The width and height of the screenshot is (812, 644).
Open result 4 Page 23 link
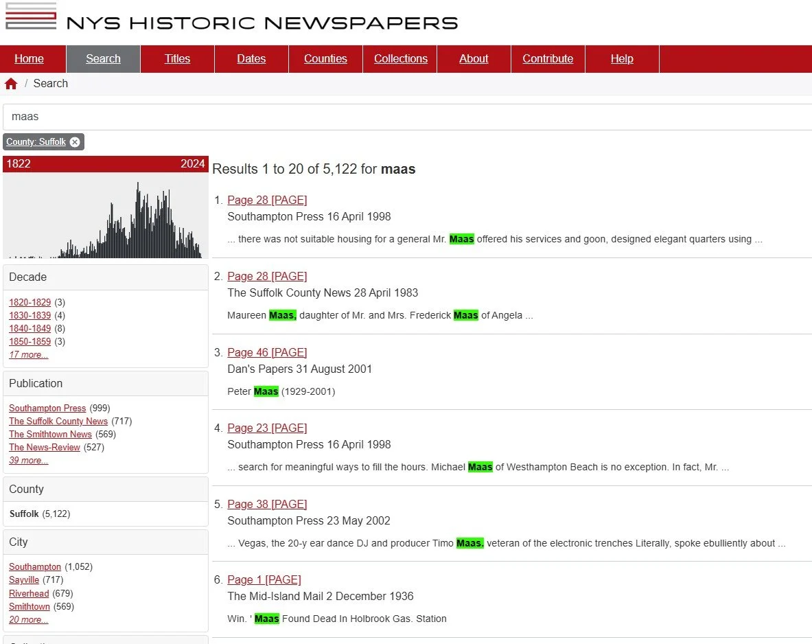coord(267,428)
